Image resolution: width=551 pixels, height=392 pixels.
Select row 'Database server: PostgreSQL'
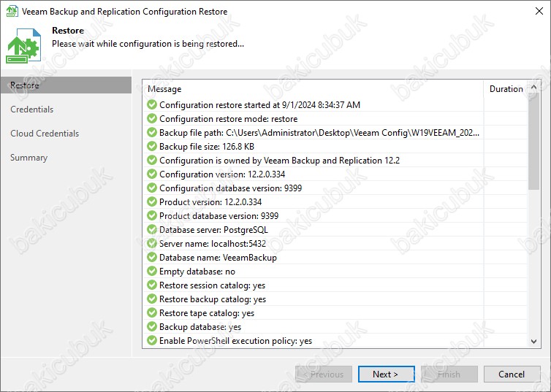[335, 229]
